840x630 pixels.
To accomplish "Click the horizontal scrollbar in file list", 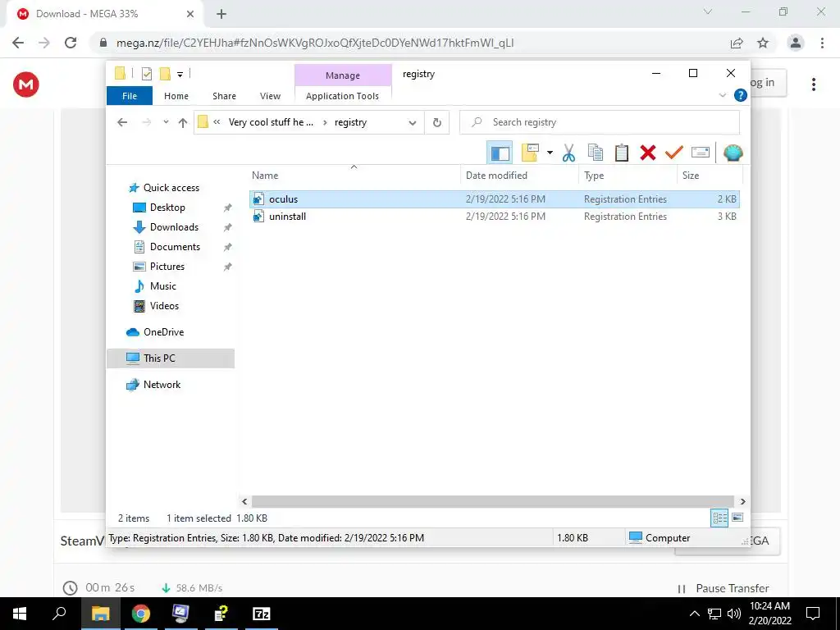I will [493, 501].
